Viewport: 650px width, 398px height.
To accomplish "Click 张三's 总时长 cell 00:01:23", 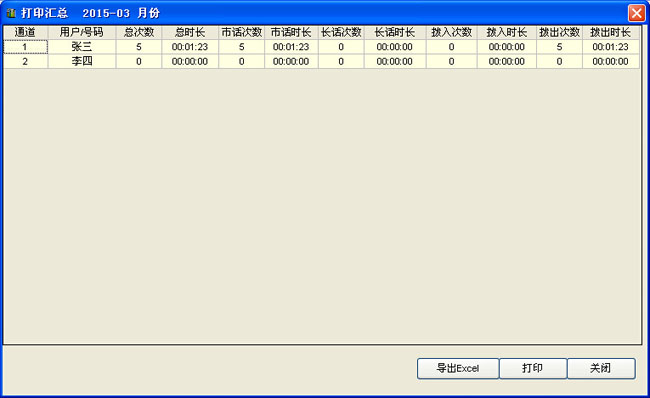I will pos(190,47).
